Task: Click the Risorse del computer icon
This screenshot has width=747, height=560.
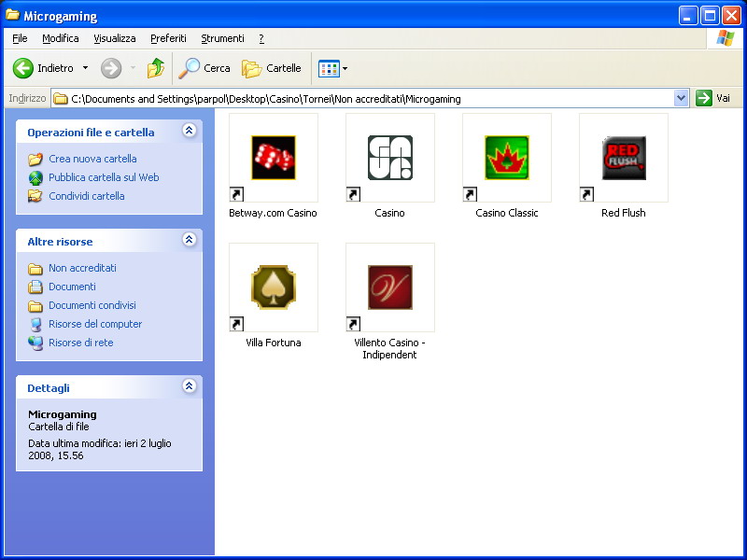Action: click(35, 324)
